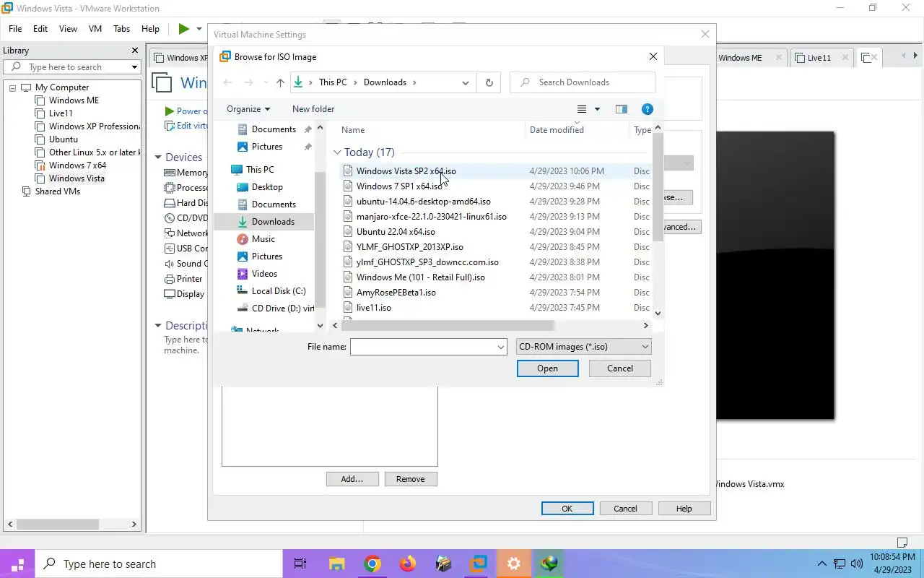Open Documents quick access folder in nav pane

[274, 129]
